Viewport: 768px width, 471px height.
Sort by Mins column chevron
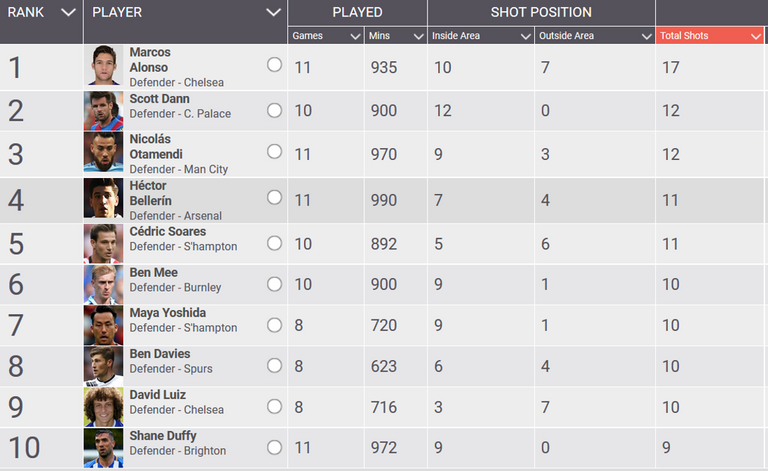tap(418, 36)
